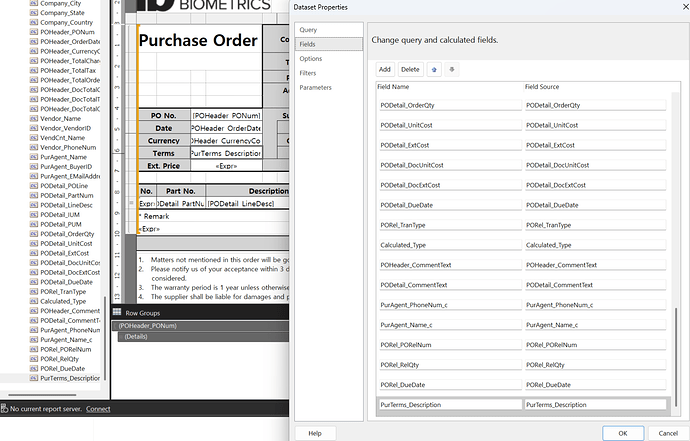The width and height of the screenshot is (690, 441).
Task: Confirm the dialog with OK
Action: (622, 432)
